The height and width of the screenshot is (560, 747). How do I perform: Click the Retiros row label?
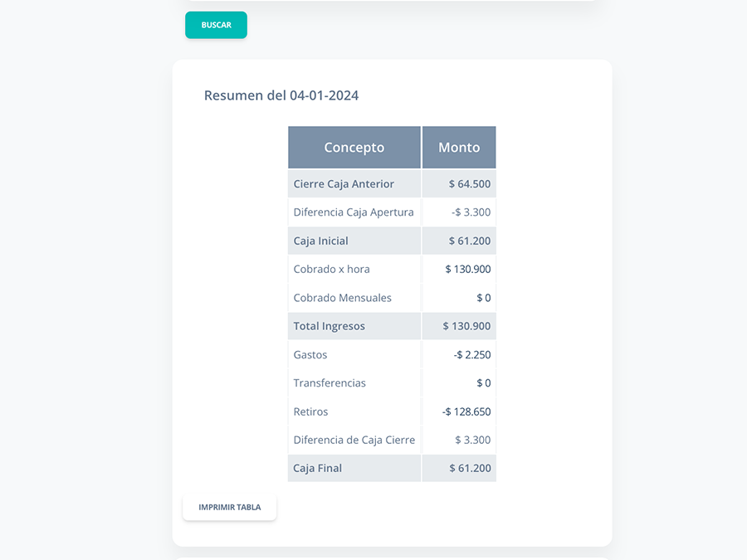pyautogui.click(x=310, y=411)
